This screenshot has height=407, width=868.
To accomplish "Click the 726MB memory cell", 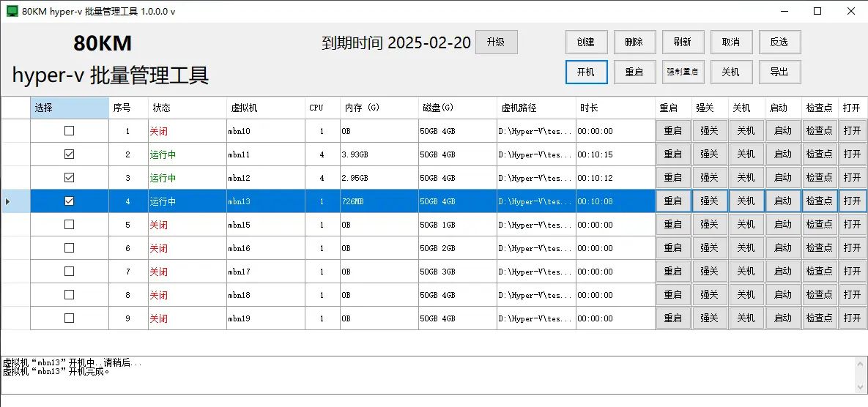I will click(379, 201).
